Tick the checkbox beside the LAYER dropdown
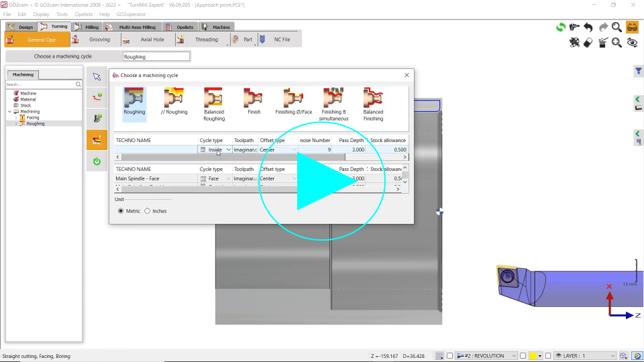This screenshot has height=362, width=644. [x=549, y=356]
